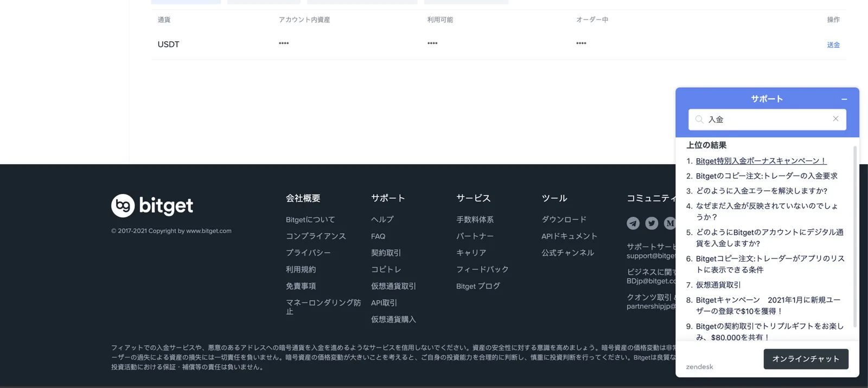The height and width of the screenshot is (388, 868).
Task: Start オンラインチャット
Action: pyautogui.click(x=806, y=359)
